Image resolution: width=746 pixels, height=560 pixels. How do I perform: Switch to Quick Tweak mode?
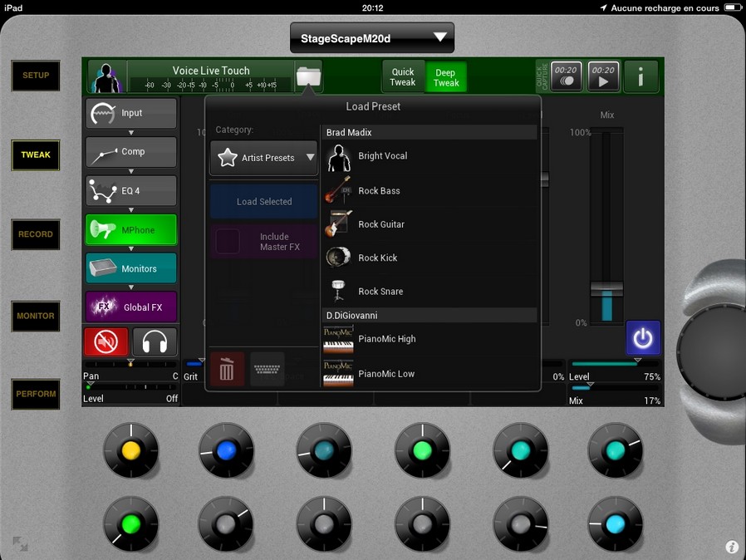[403, 77]
